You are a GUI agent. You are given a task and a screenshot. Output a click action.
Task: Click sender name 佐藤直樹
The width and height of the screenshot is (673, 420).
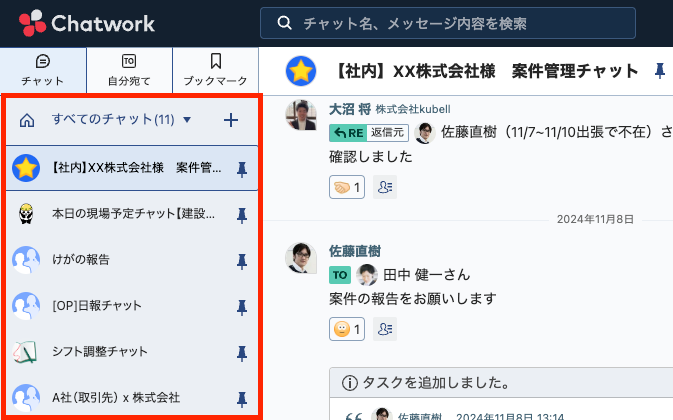pyautogui.click(x=355, y=251)
